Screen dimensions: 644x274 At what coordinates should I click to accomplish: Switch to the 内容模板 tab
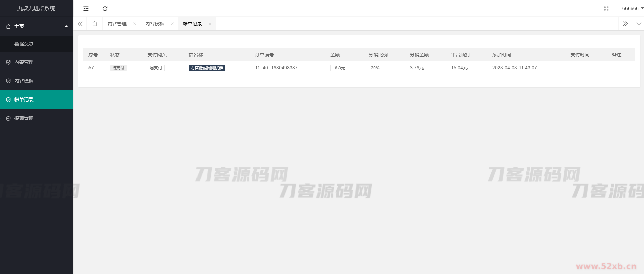155,24
